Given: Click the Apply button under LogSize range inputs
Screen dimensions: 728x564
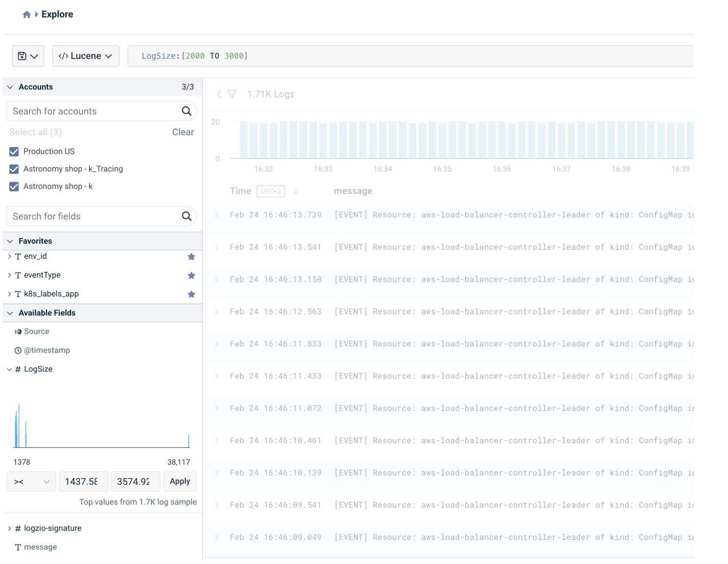Looking at the screenshot, I should pos(180,481).
